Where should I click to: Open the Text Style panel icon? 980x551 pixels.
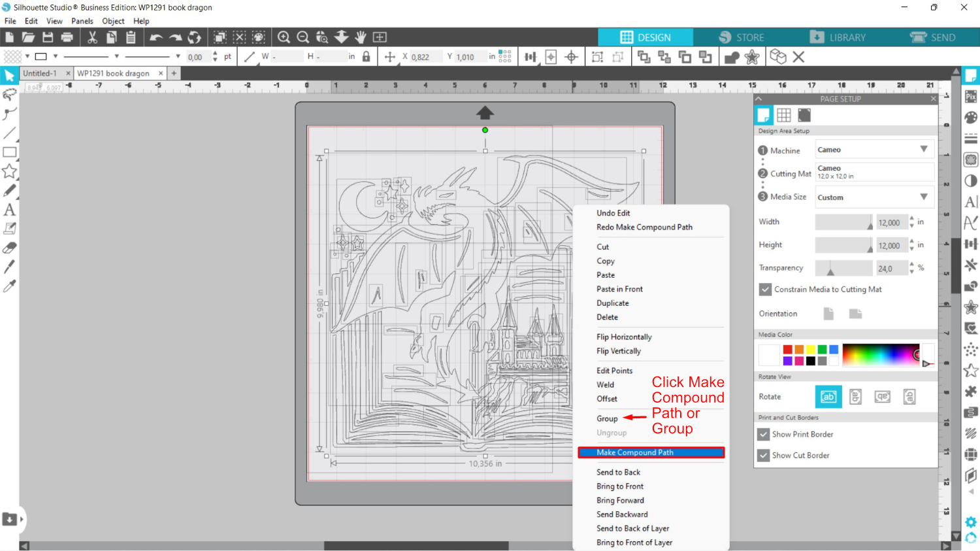971,202
